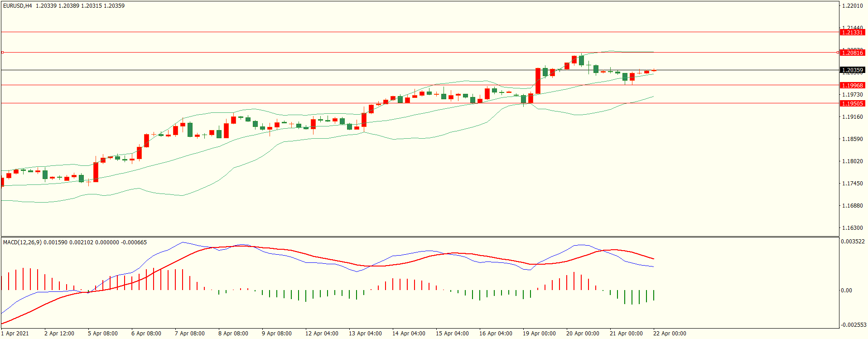The image size is (868, 339).
Task: Click the 1.16880 price scale value
Action: (x=852, y=206)
